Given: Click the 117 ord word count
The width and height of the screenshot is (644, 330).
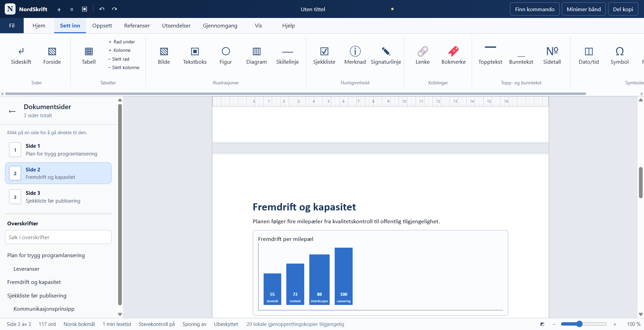Looking at the screenshot, I should point(47,324).
